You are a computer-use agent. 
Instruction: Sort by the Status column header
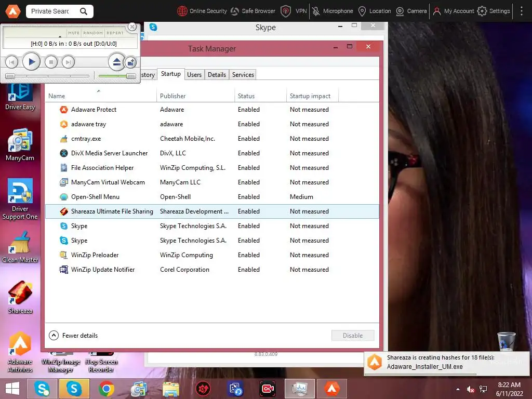(x=260, y=96)
